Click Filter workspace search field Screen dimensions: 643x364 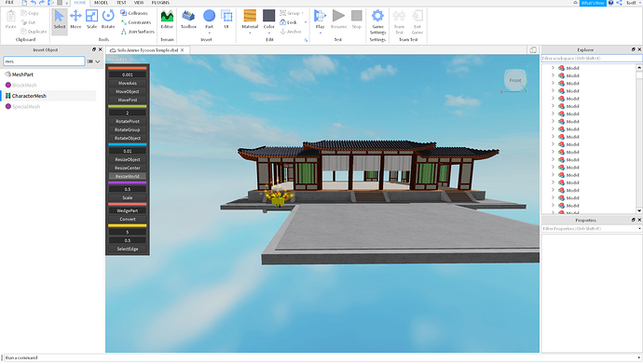coord(591,59)
